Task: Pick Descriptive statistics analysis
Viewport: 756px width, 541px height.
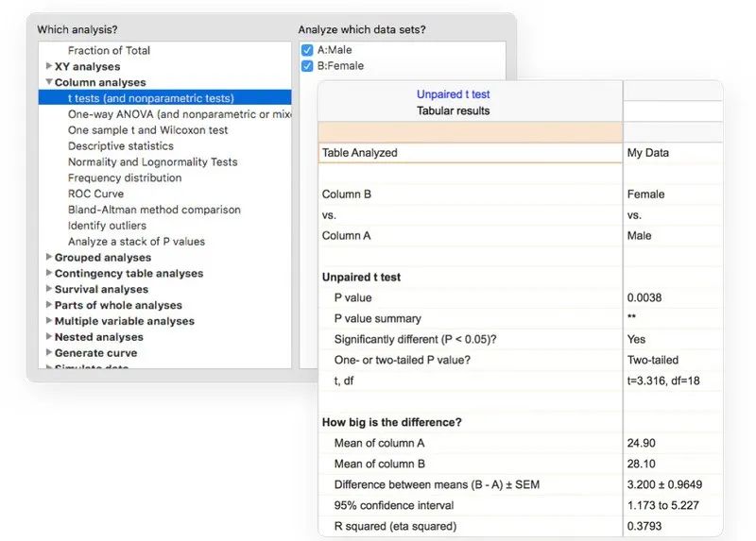Action: point(121,146)
